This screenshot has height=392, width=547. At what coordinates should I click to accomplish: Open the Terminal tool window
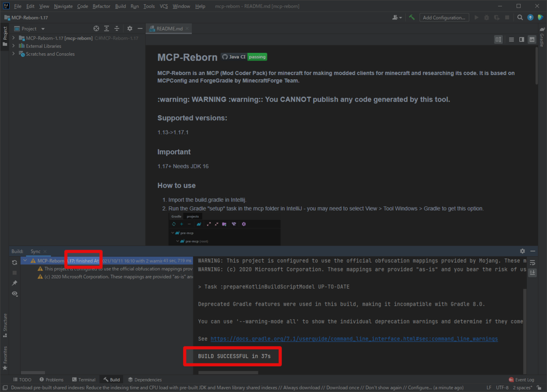83,380
